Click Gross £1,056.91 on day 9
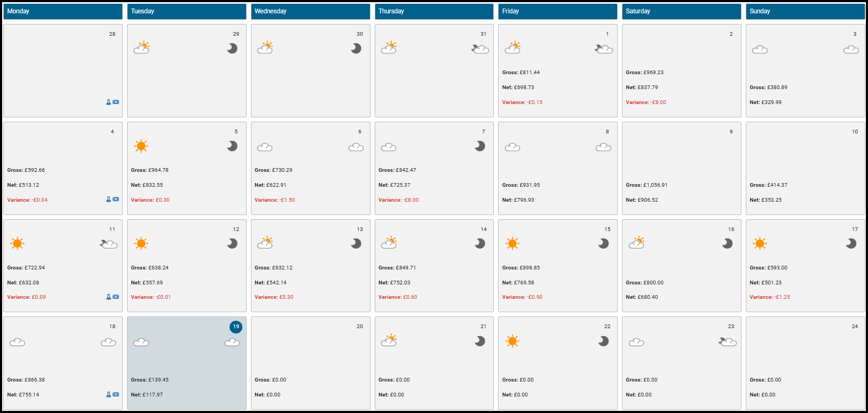The width and height of the screenshot is (868, 413). pos(646,185)
